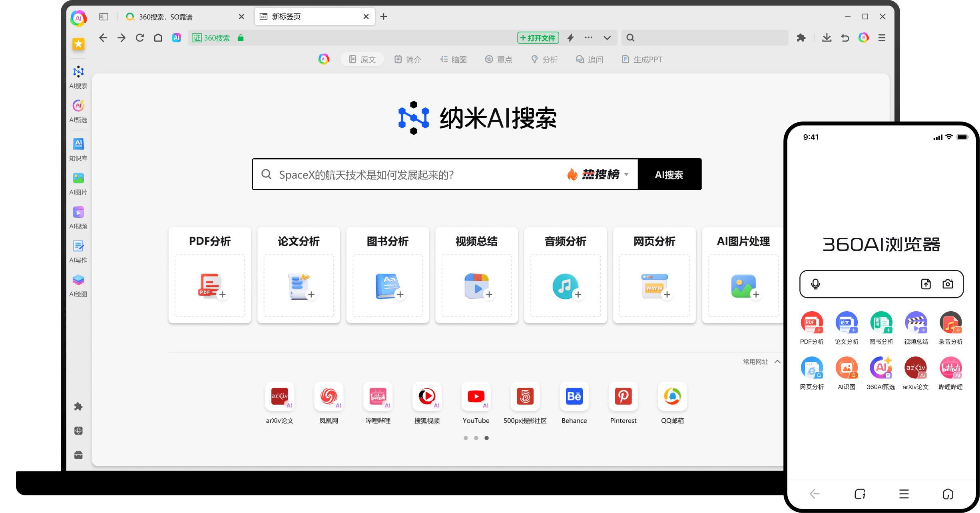Open the extensions puzzle icon in toolbar
Viewport: 980px width, 513px height.
tap(801, 38)
